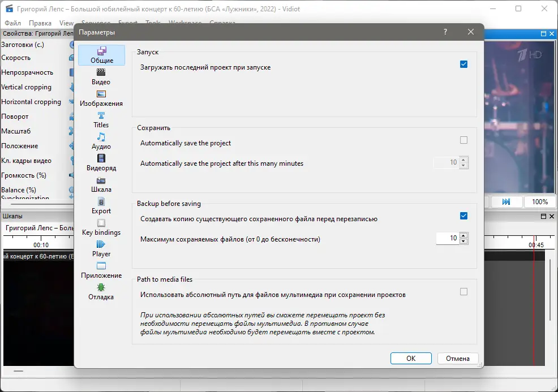Open the Player settings page
Image resolution: width=558 pixels, height=392 pixels.
(x=101, y=249)
